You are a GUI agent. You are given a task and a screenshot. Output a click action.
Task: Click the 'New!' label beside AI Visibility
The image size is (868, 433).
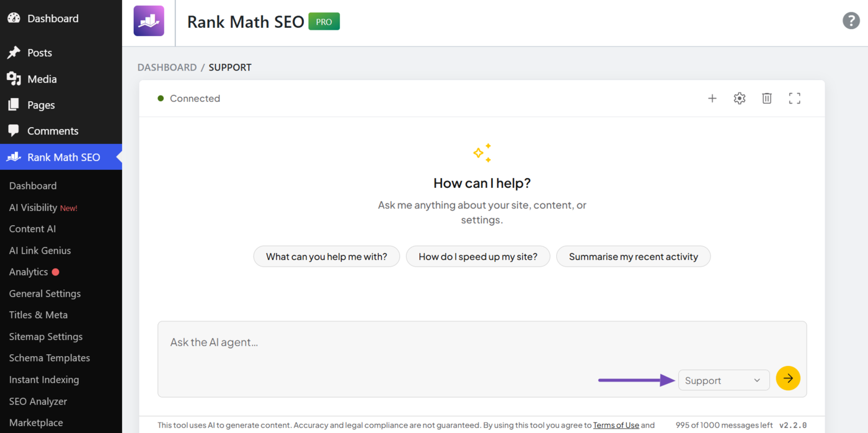(x=69, y=208)
